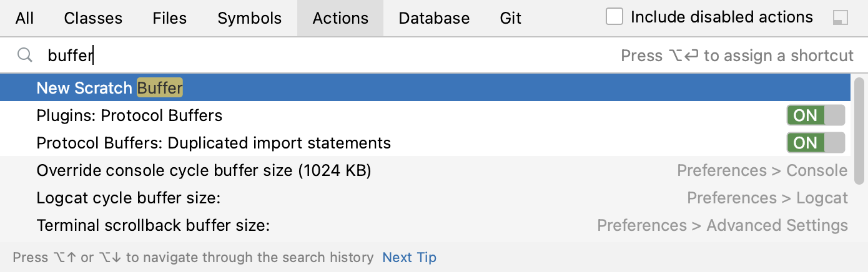Click the Next Tip link

410,257
